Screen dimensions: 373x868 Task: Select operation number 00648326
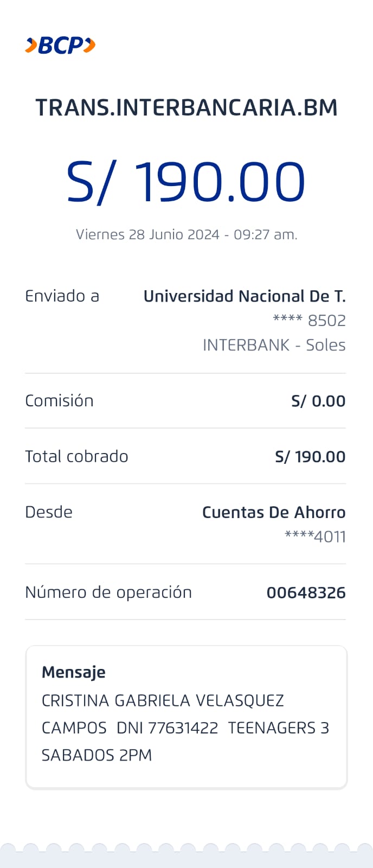(306, 592)
